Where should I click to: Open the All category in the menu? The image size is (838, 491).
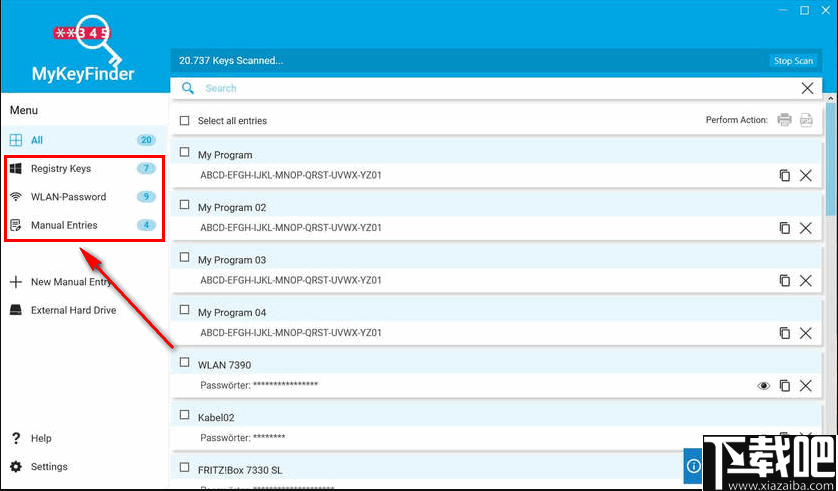tap(84, 140)
